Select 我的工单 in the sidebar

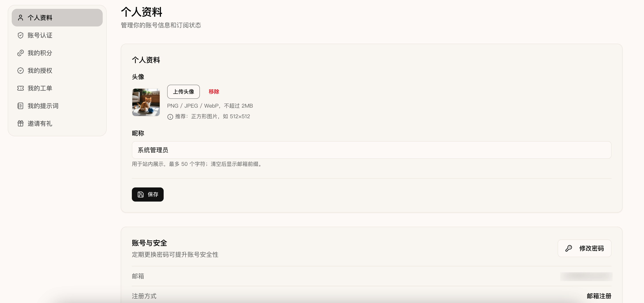pyautogui.click(x=57, y=88)
